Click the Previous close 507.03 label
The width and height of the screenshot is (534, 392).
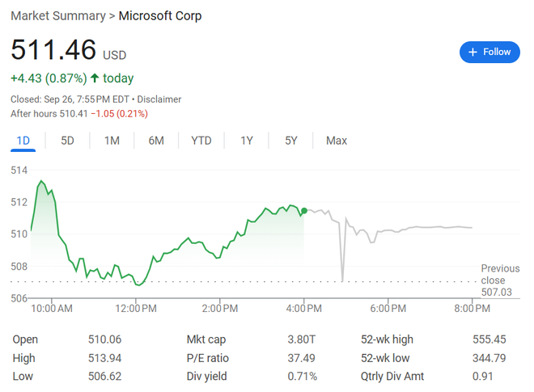coord(499,280)
